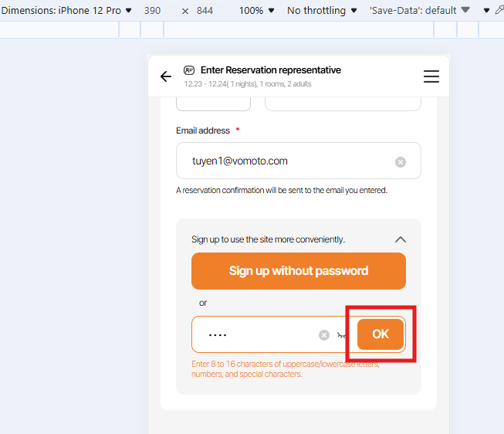Click the DevTools eyedropper icon in the toolbar
This screenshot has height=434, width=504.
(x=498, y=11)
